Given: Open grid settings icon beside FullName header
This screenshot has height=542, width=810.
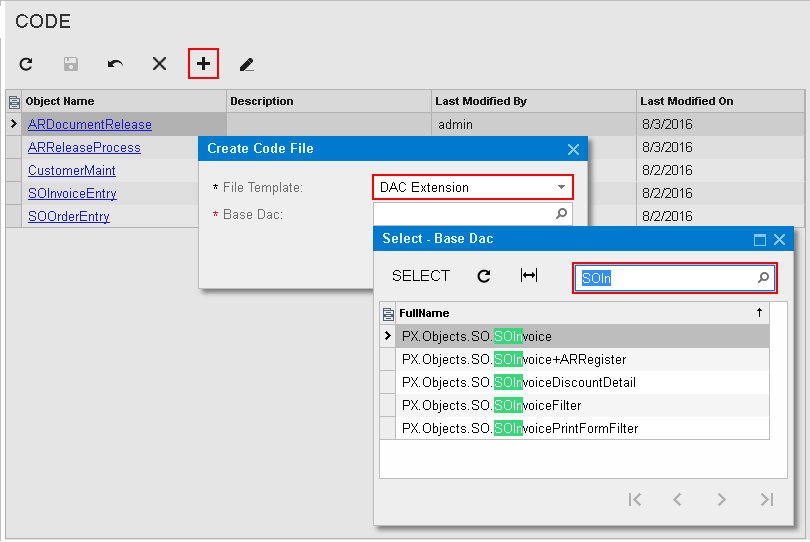Looking at the screenshot, I should (388, 314).
